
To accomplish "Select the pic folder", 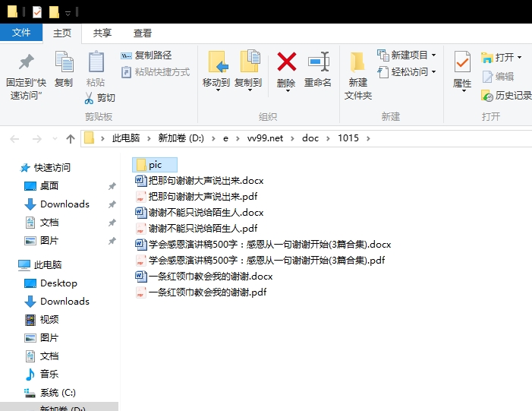I will [x=154, y=165].
